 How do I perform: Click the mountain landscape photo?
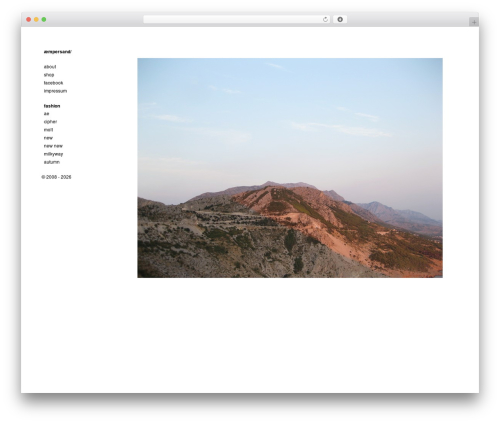point(290,168)
